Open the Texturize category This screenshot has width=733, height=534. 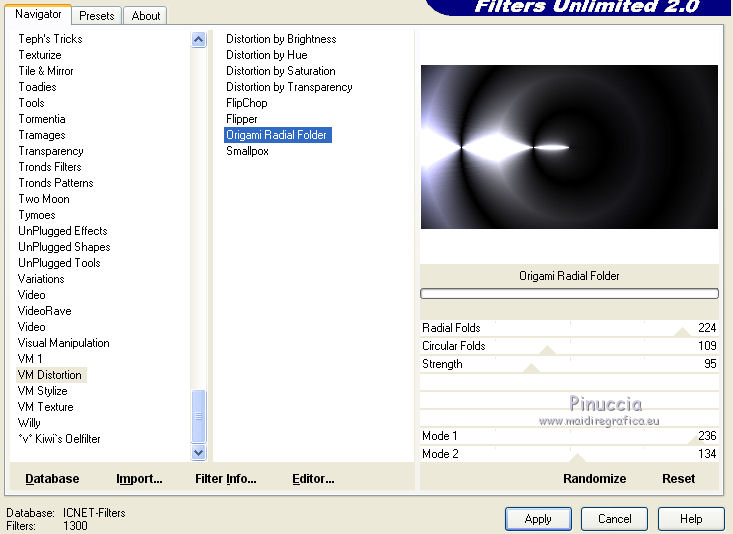[40, 55]
